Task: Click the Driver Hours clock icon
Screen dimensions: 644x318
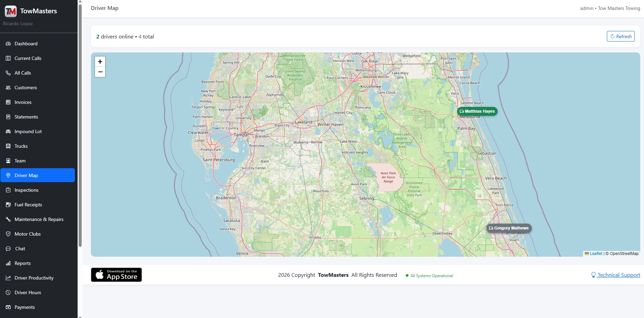Action: point(8,292)
